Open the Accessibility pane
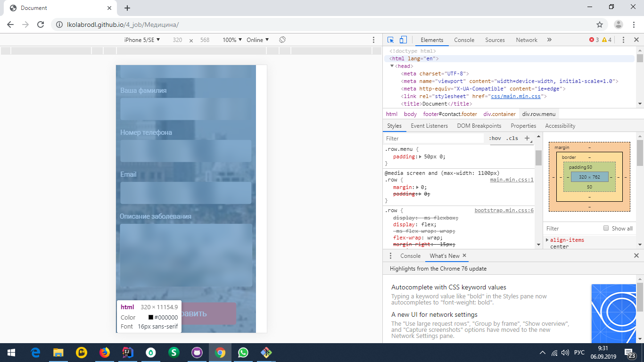 coord(560,126)
